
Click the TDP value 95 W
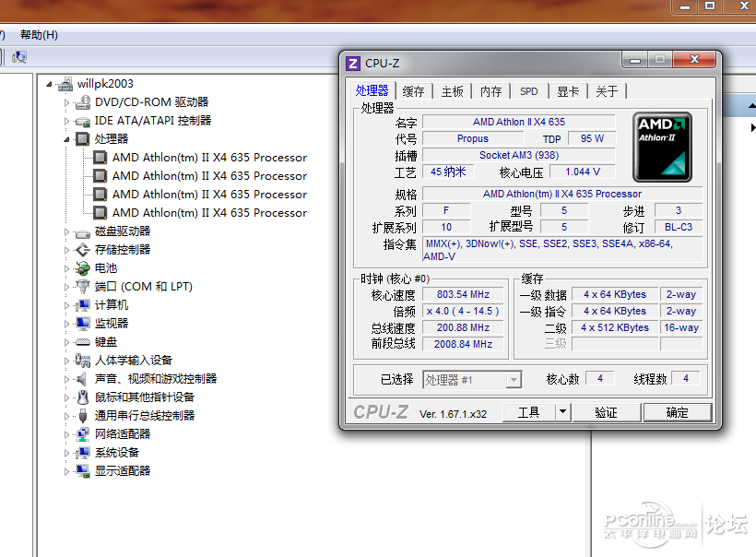point(592,139)
